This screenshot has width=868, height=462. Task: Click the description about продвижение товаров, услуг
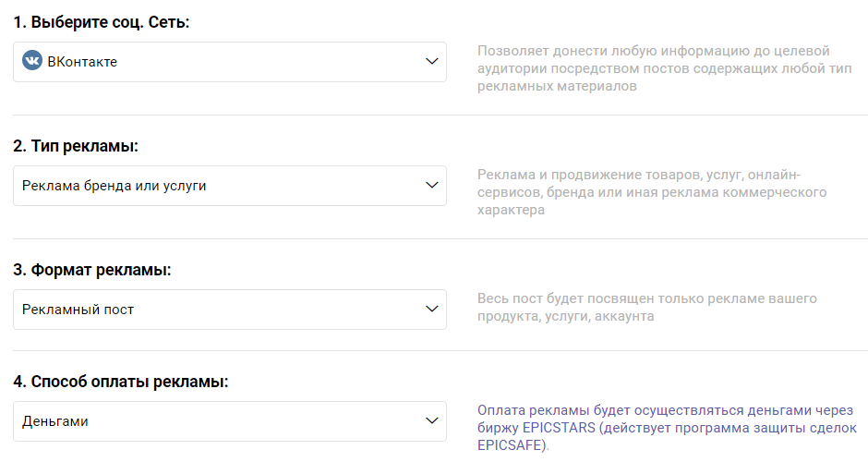click(x=651, y=192)
